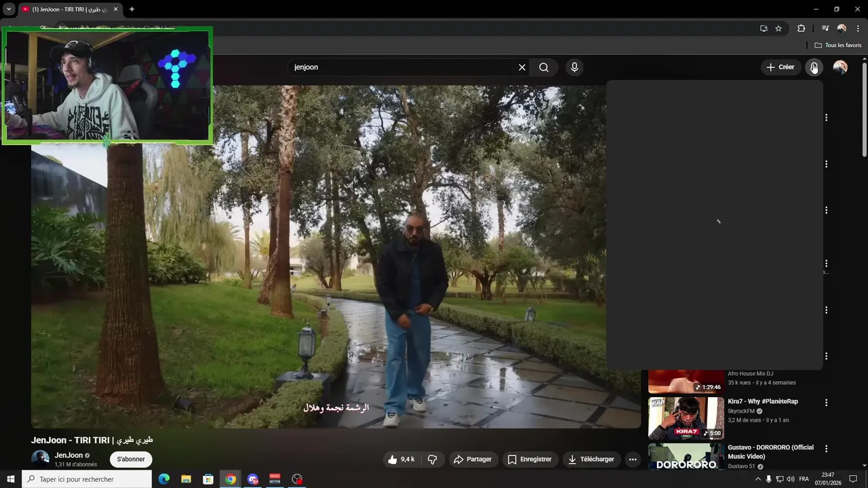868x488 pixels.
Task: Close the JenJoon TIRI TIRI tab
Action: (115, 9)
